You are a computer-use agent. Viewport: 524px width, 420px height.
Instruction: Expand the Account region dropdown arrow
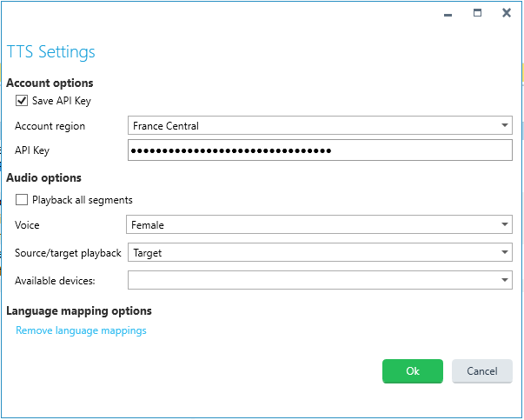(x=505, y=125)
